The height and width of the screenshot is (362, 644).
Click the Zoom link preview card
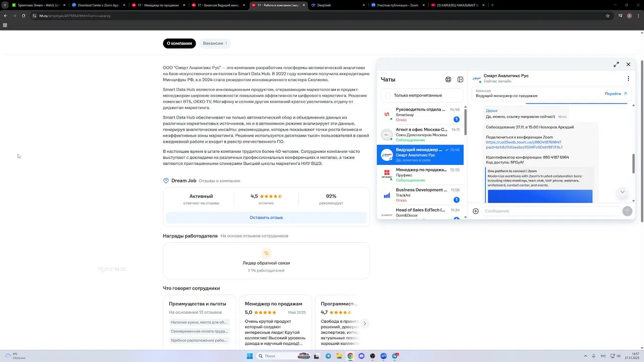coord(540,185)
